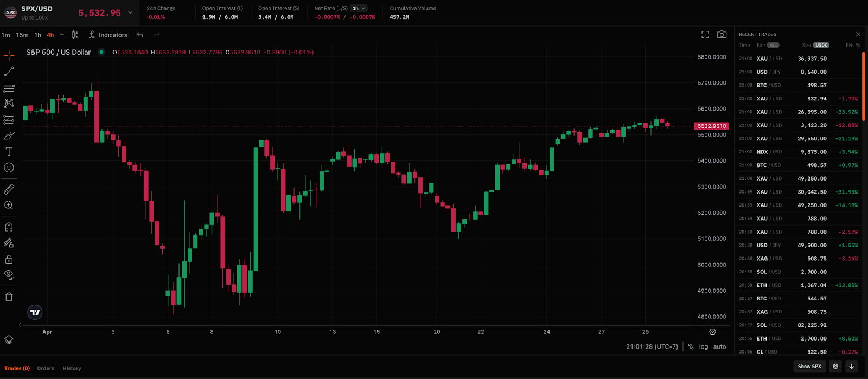The width and height of the screenshot is (868, 379).
Task: Toggle the ALL pair filter badge
Action: tap(774, 45)
